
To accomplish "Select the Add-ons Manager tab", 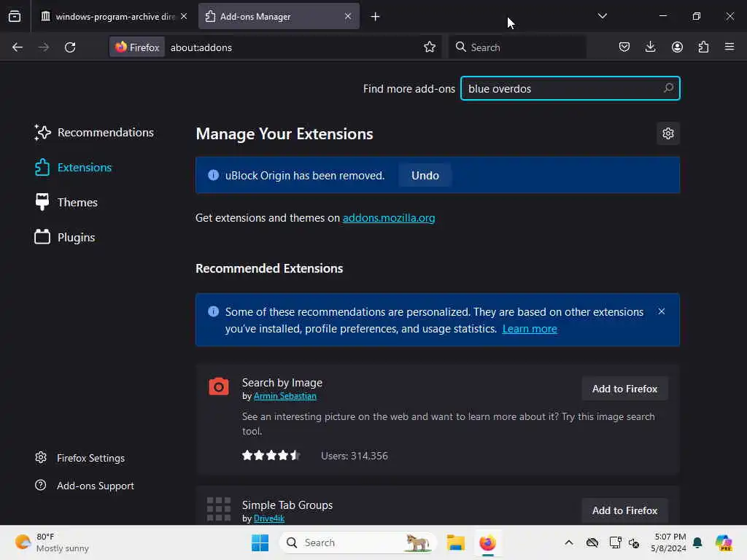I will 279,16.
